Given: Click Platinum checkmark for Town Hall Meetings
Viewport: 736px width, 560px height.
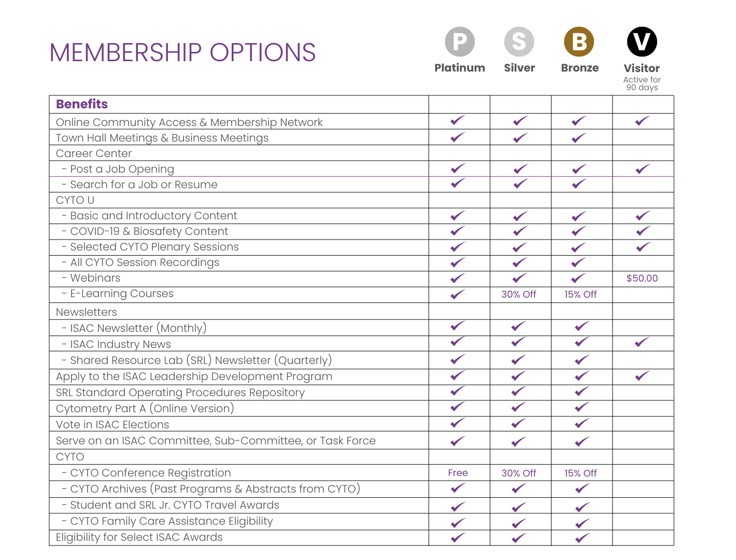Looking at the screenshot, I should coord(458,137).
